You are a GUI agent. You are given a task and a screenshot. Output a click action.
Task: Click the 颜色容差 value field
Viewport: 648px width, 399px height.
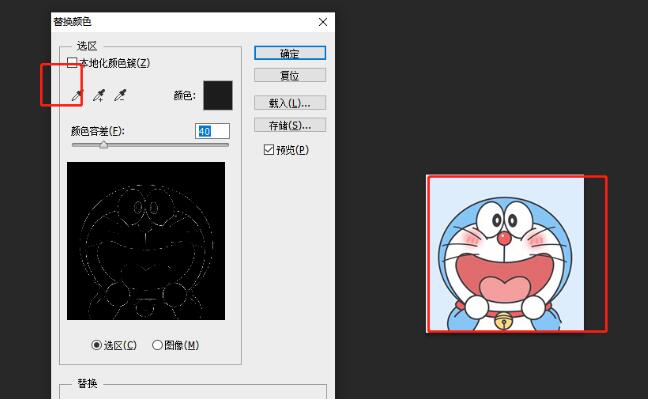click(212, 131)
